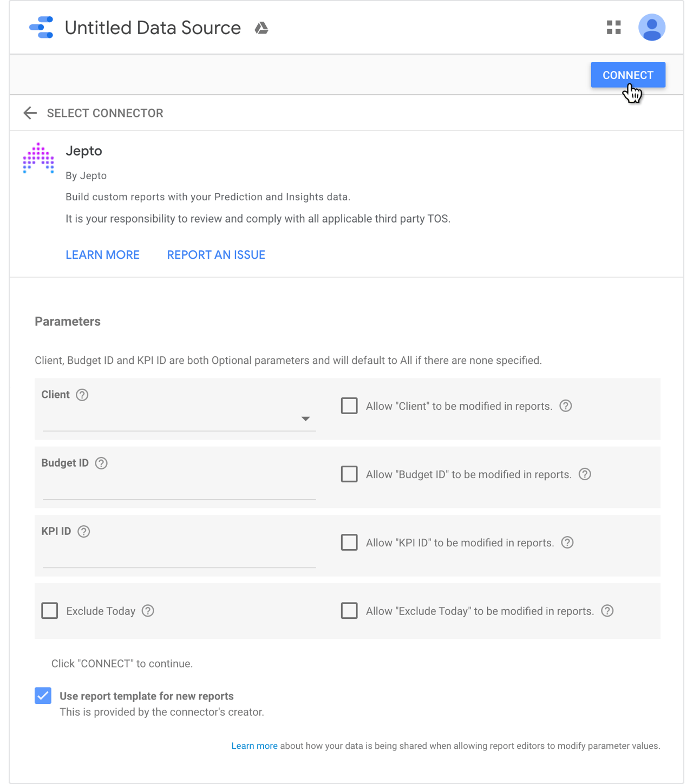This screenshot has width=693, height=784.
Task: Click the Jepto connector logo
Action: tap(38, 158)
